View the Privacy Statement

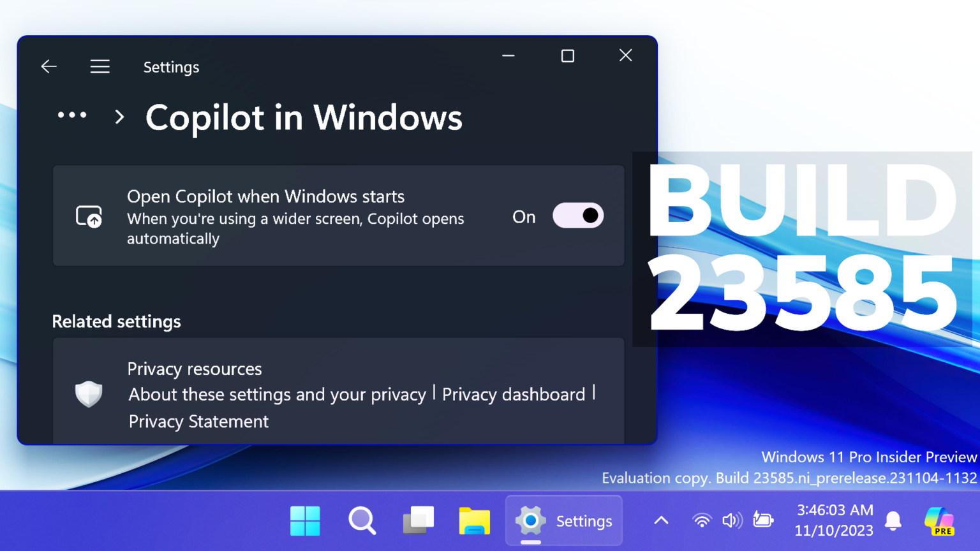click(x=198, y=421)
